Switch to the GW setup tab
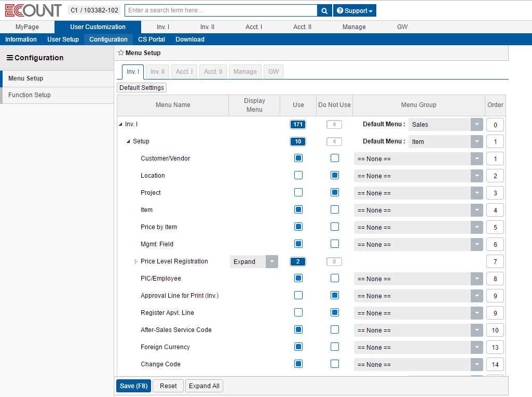The image size is (532, 397). click(x=274, y=72)
